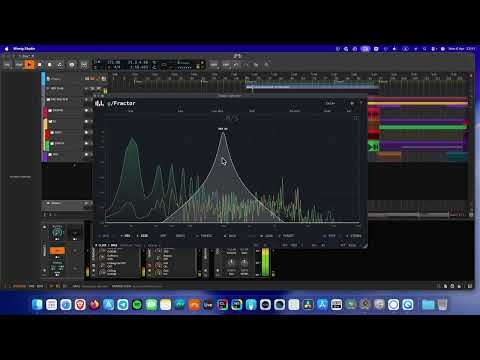
Task: Click the orange Bitwig Studio Dock icon
Action: (194, 305)
